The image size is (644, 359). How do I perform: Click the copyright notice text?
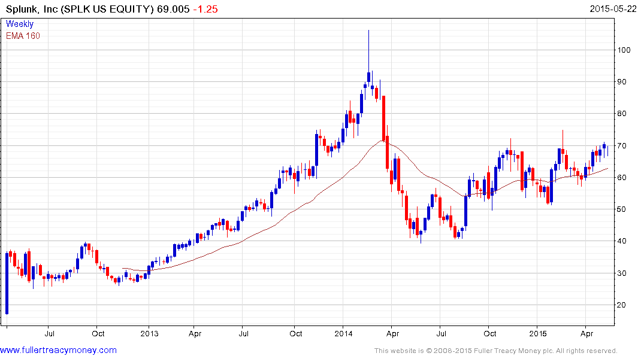click(496, 351)
